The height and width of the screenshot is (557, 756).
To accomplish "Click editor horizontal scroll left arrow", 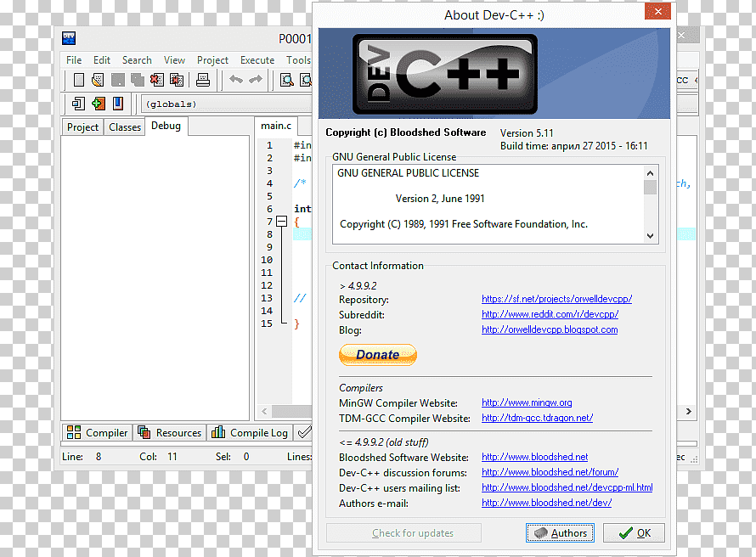I will [264, 411].
